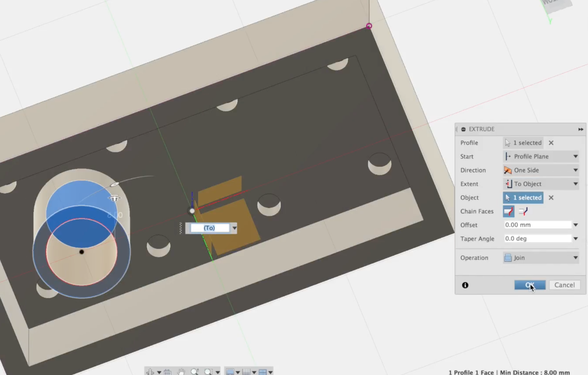The image size is (588, 375).
Task: Enable the second Chain Faces option
Action: [x=524, y=211]
